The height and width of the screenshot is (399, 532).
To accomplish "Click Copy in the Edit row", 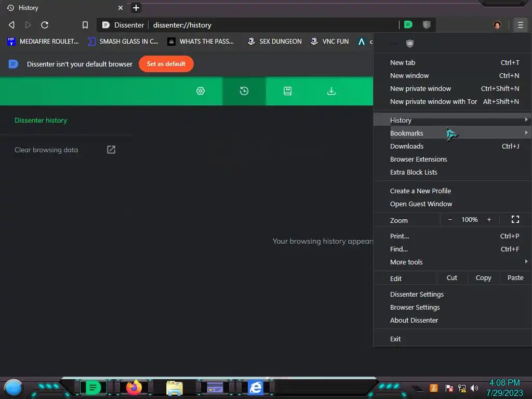I will point(483,277).
